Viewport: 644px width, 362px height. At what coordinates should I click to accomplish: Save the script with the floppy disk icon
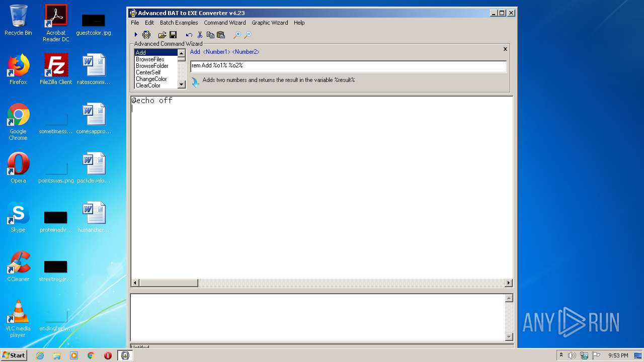pos(173,35)
